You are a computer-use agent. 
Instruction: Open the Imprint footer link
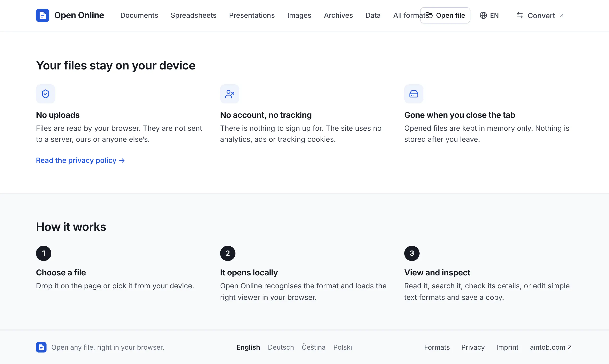point(507,347)
